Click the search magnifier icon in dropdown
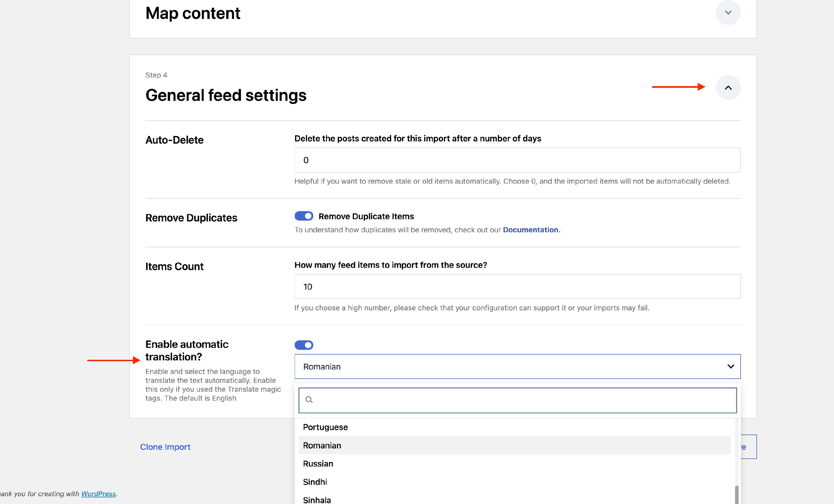834x504 pixels. [x=309, y=400]
